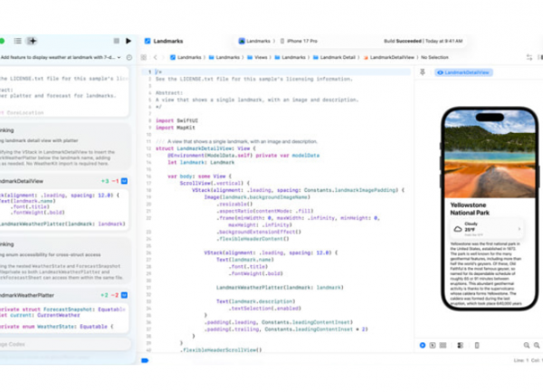Click the 'var body: some View' line
Screen dimensions: 543x392
[199, 176]
